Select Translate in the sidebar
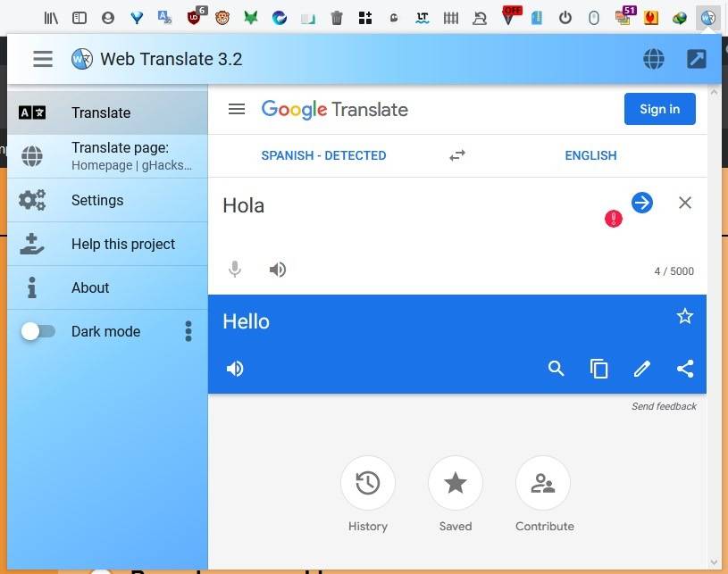 coord(107,112)
